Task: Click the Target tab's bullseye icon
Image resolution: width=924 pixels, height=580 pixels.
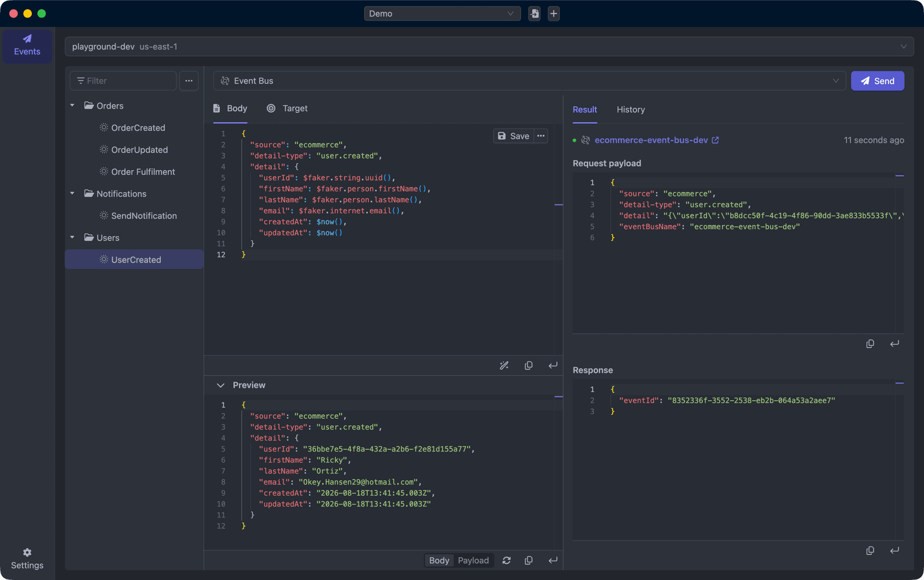Action: (x=271, y=108)
